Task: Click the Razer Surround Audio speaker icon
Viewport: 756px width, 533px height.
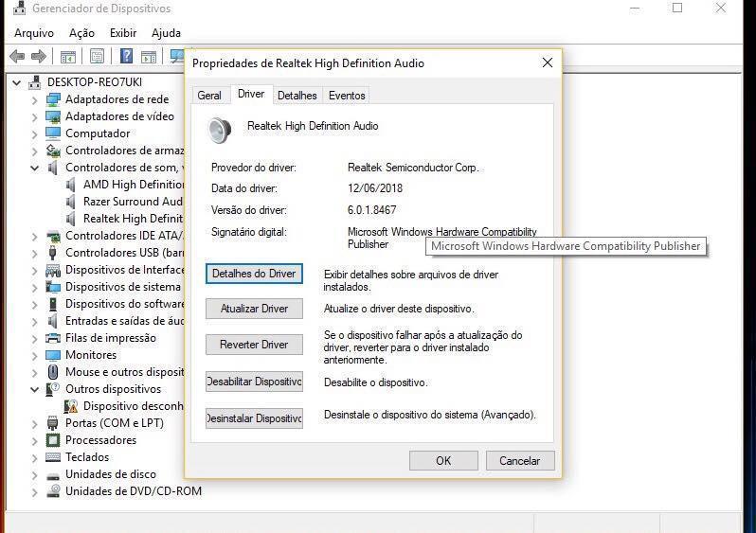Action: [71, 202]
